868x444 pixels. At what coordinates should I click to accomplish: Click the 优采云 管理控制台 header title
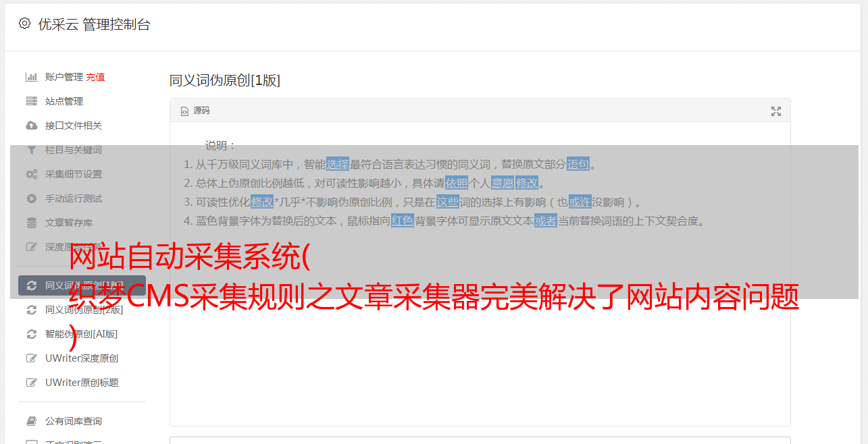[94, 24]
